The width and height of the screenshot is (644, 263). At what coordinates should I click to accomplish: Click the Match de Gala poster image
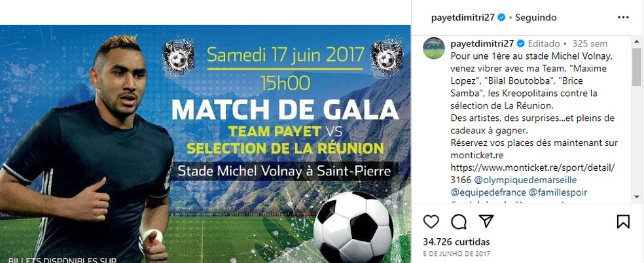point(206,144)
